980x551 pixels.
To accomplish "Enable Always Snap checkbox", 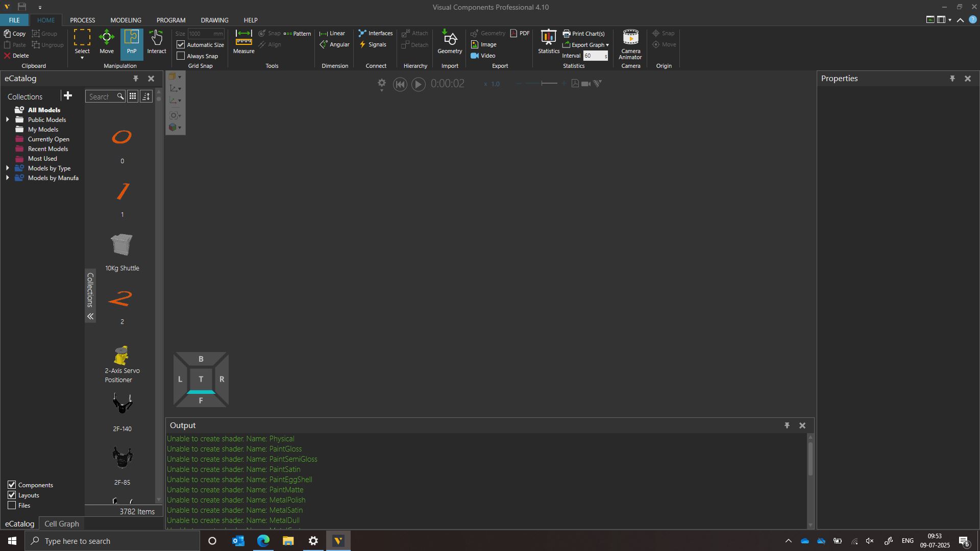I will click(x=181, y=56).
